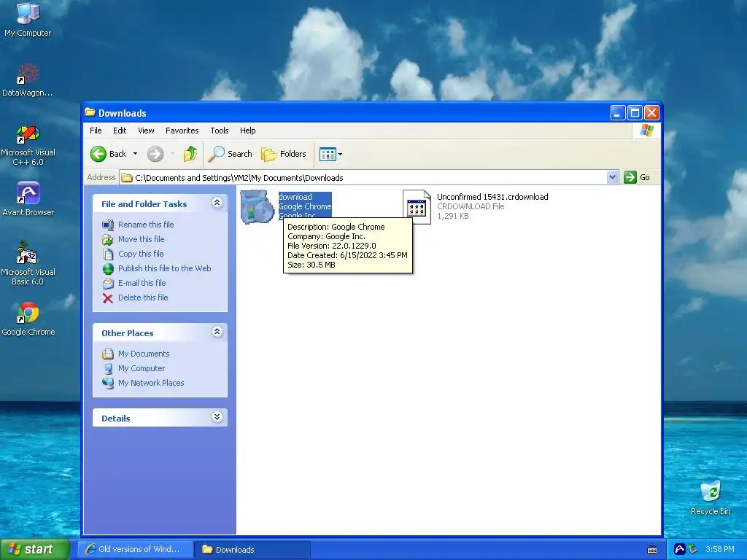This screenshot has height=560, width=747.
Task: Expand the address bar dropdown
Action: (x=612, y=177)
